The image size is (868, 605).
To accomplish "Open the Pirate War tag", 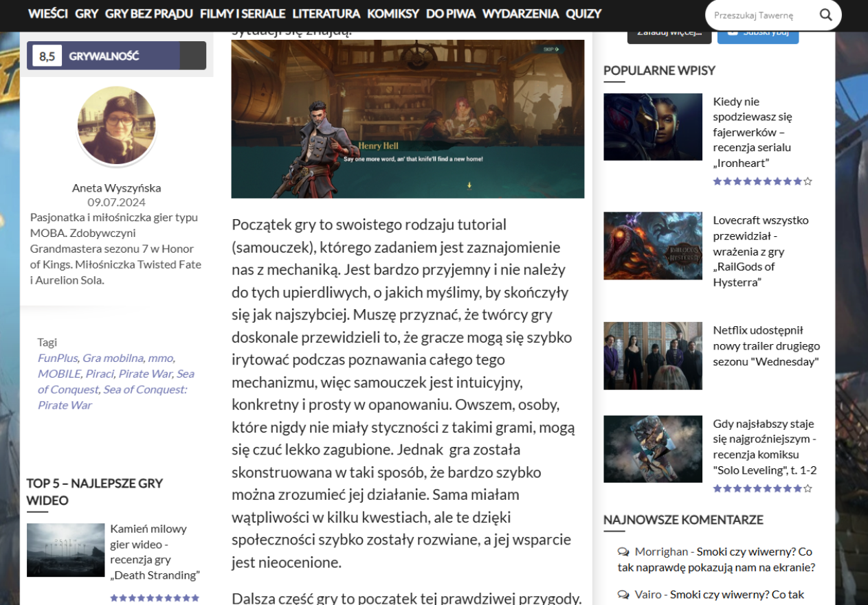I will [x=144, y=374].
